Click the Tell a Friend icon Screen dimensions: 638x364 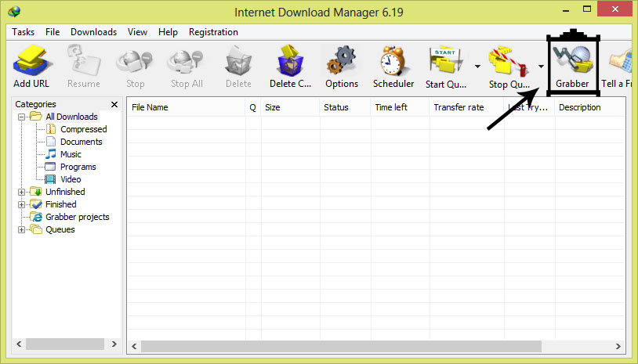coord(622,61)
